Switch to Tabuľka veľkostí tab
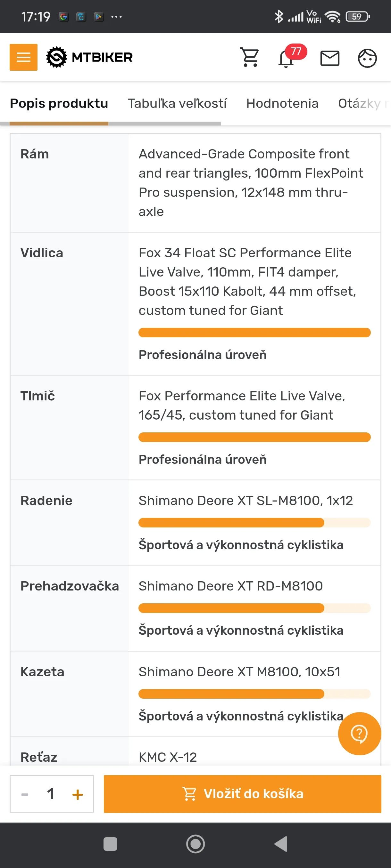Viewport: 391px width, 868px height. [x=177, y=103]
